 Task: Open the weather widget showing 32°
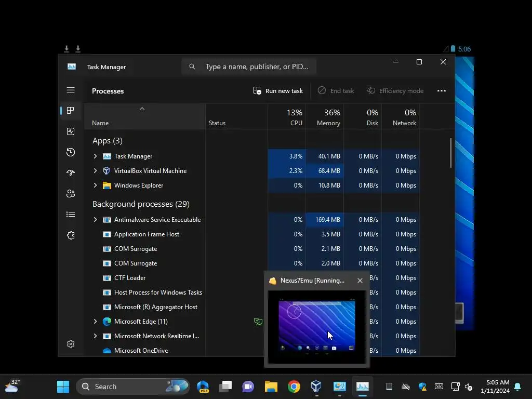click(x=12, y=386)
